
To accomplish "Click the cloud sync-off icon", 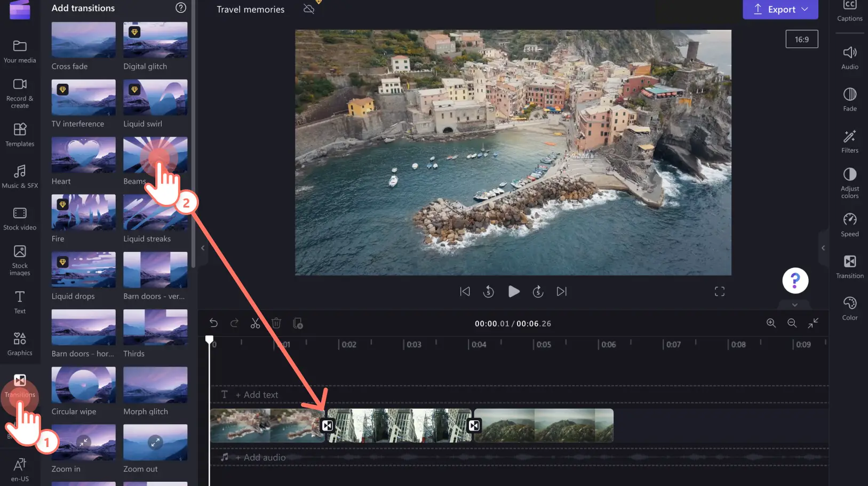I will click(x=309, y=9).
